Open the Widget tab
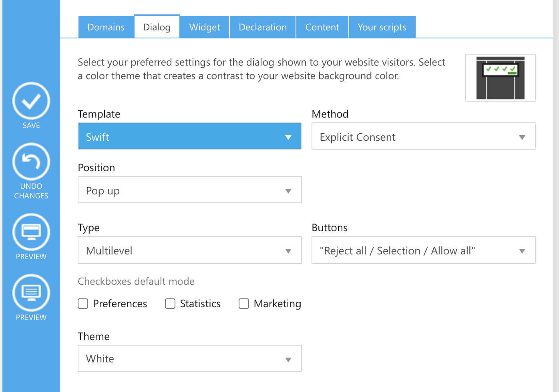Screen dimensions: 559x392 pos(205,27)
